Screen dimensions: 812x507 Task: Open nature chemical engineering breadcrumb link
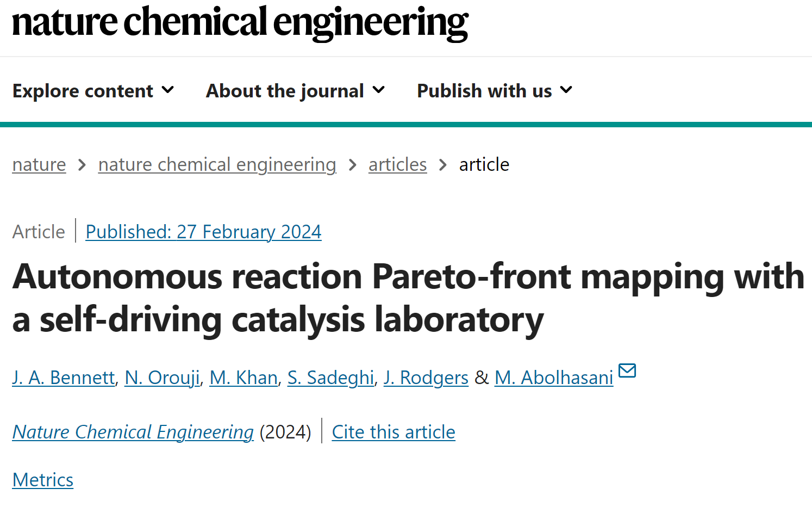(x=217, y=164)
